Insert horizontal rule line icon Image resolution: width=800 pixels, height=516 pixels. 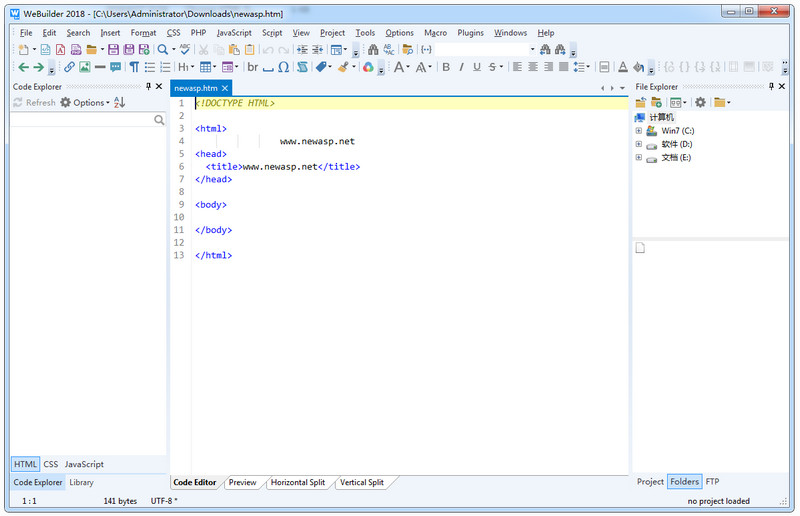pos(100,67)
